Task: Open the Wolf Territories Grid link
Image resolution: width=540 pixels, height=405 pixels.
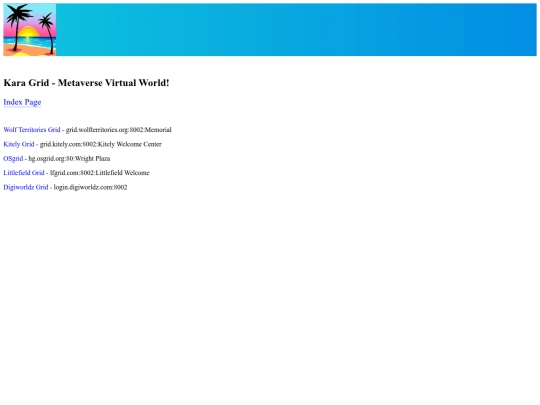Action: point(32,130)
